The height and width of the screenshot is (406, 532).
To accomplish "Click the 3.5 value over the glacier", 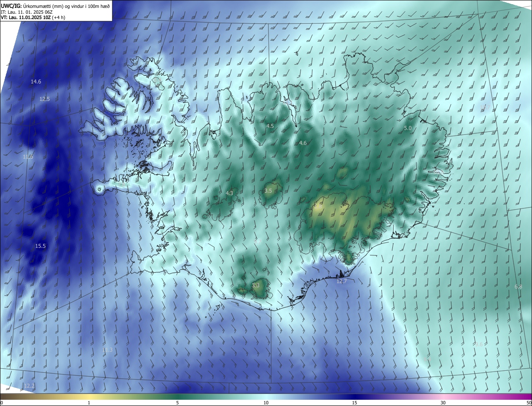I will (268, 191).
